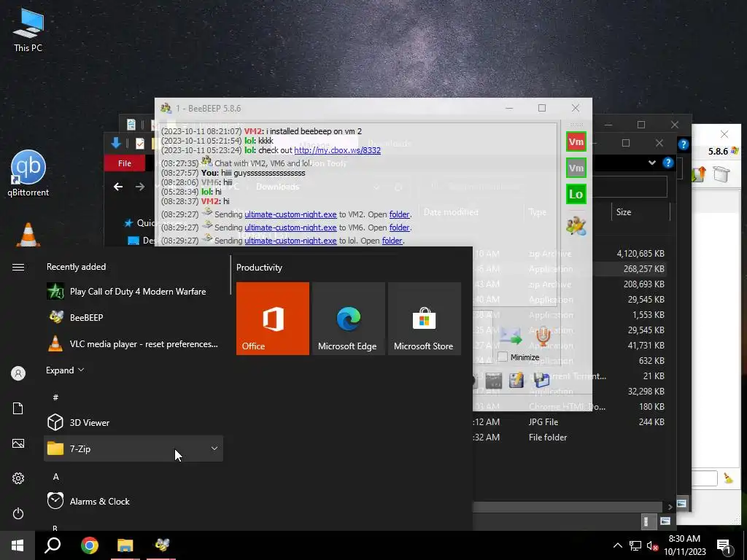Open VLC media player reset preferences entry
747x560 pixels.
133,344
